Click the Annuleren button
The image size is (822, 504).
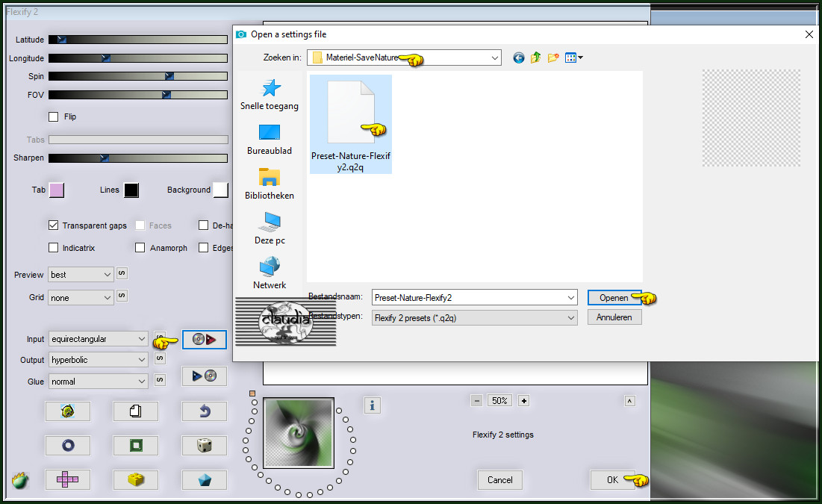click(614, 317)
